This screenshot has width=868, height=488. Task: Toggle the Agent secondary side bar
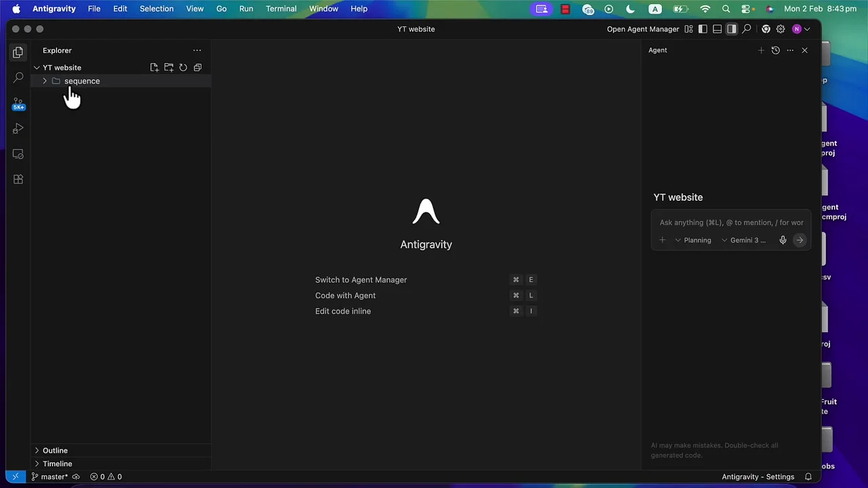pyautogui.click(x=731, y=29)
